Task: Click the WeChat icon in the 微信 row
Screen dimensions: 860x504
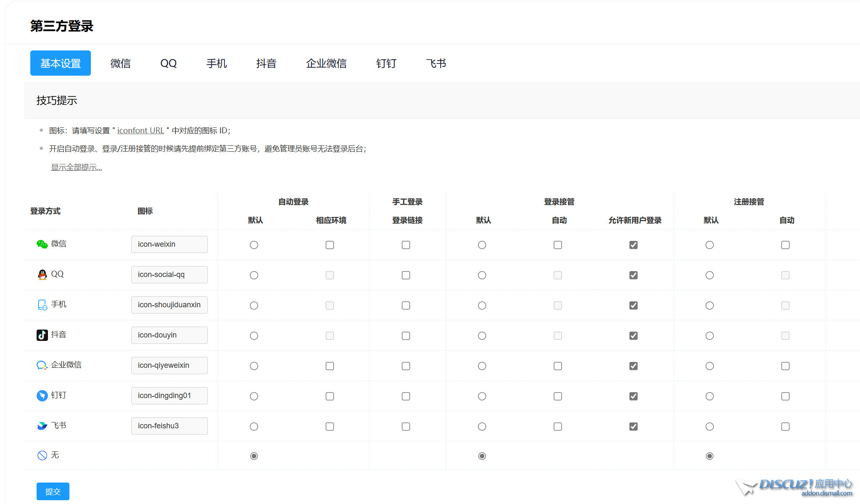Action: click(42, 244)
